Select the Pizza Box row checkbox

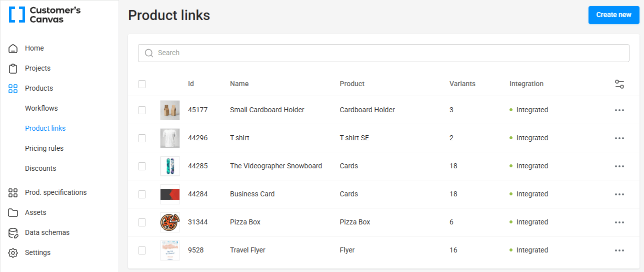tap(142, 222)
